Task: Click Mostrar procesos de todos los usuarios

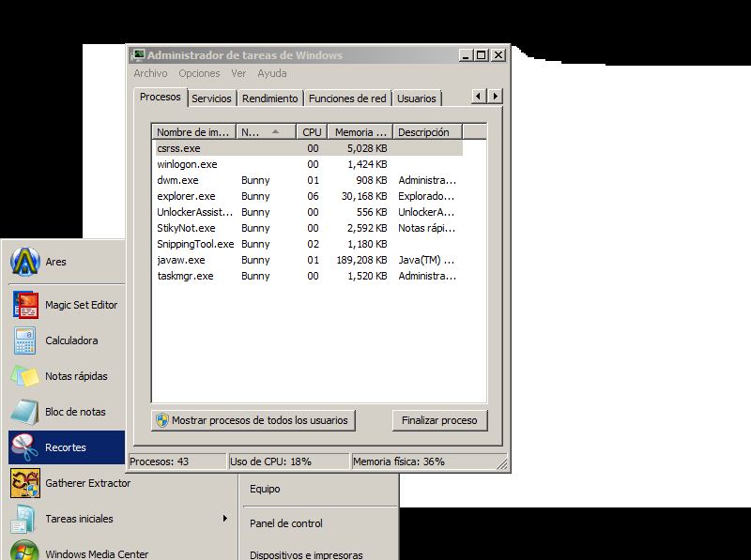Action: (253, 420)
